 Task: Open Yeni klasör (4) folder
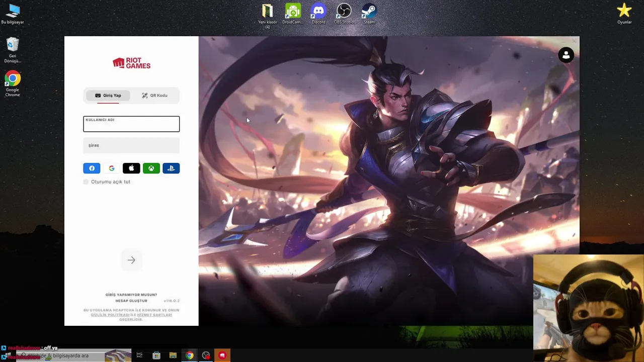pyautogui.click(x=268, y=16)
